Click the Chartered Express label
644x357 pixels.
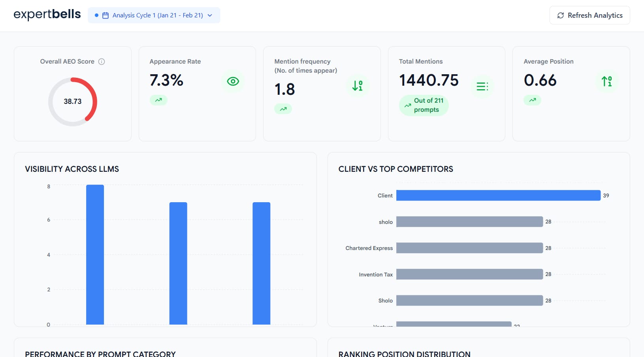coord(369,248)
